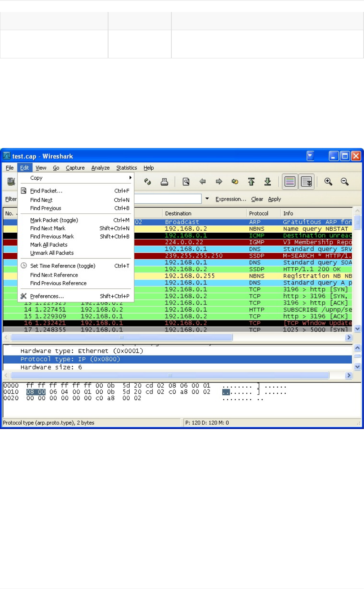Click the Find packet magnifier toolbar icon
The width and height of the screenshot is (364, 589).
click(x=186, y=182)
